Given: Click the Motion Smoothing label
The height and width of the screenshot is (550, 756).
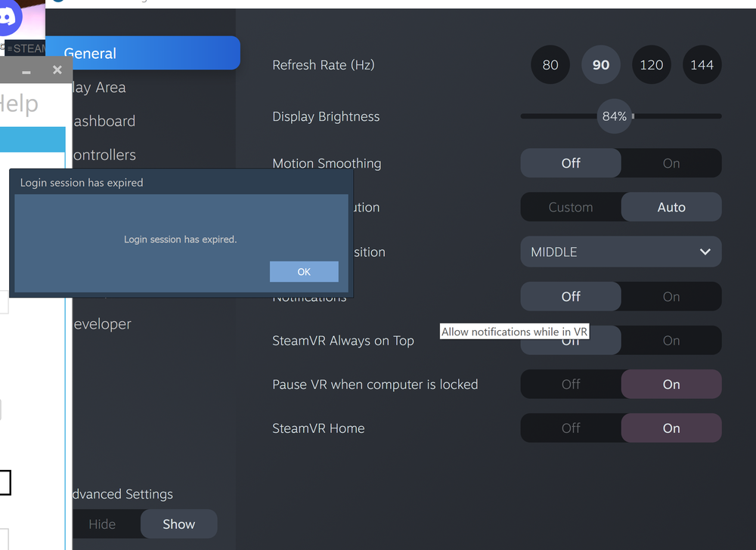Looking at the screenshot, I should (x=327, y=163).
